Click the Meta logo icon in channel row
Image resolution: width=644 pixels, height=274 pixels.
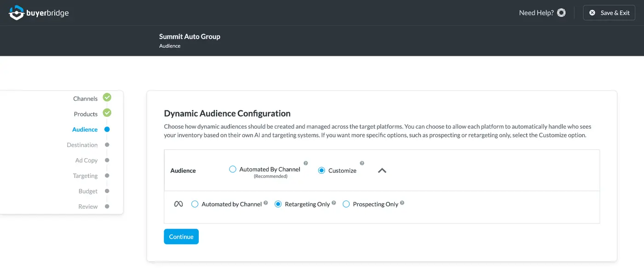click(178, 204)
